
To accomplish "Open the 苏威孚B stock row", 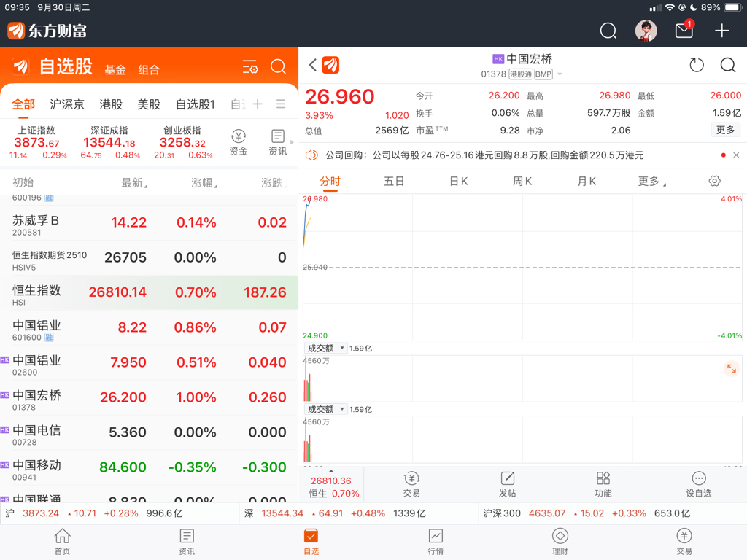I will coord(149,223).
